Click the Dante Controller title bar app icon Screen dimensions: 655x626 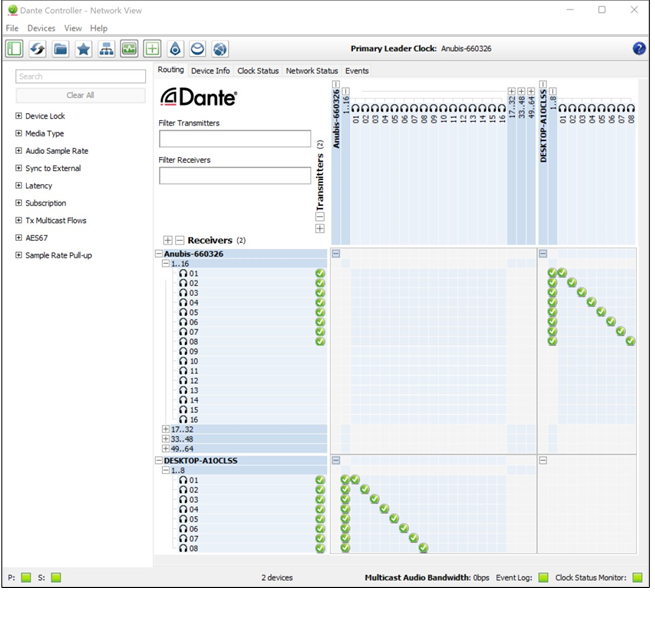click(13, 10)
